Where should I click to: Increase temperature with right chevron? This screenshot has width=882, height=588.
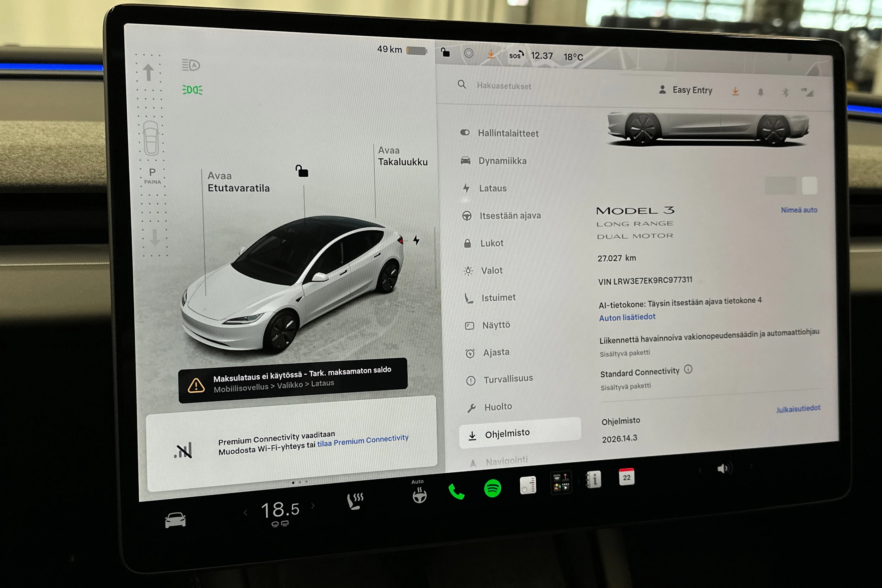(313, 506)
